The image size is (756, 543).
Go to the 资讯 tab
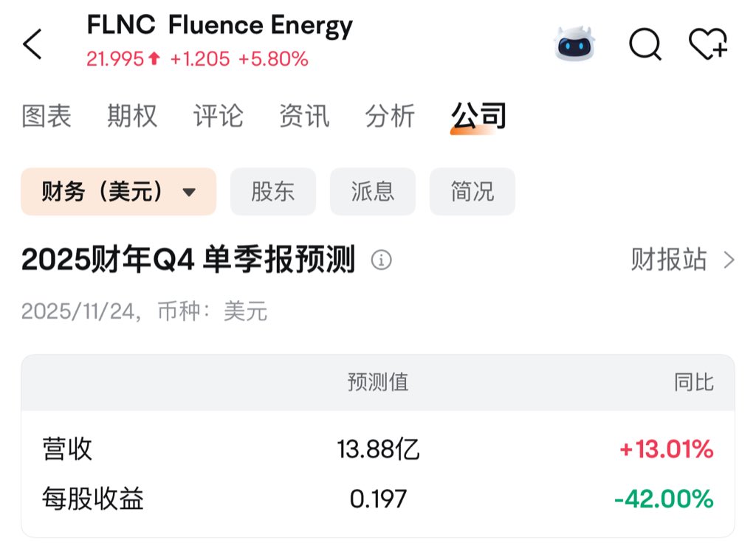pos(304,117)
